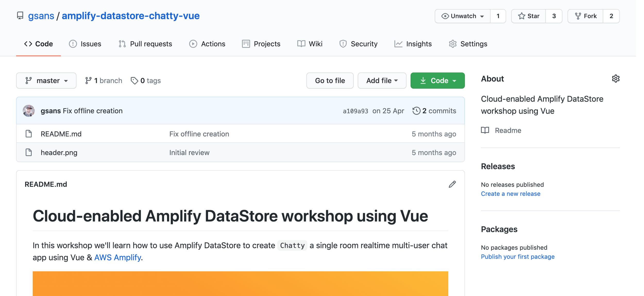The width and height of the screenshot is (644, 296).
Task: Click gsans avatar in commit row
Action: pos(29,111)
